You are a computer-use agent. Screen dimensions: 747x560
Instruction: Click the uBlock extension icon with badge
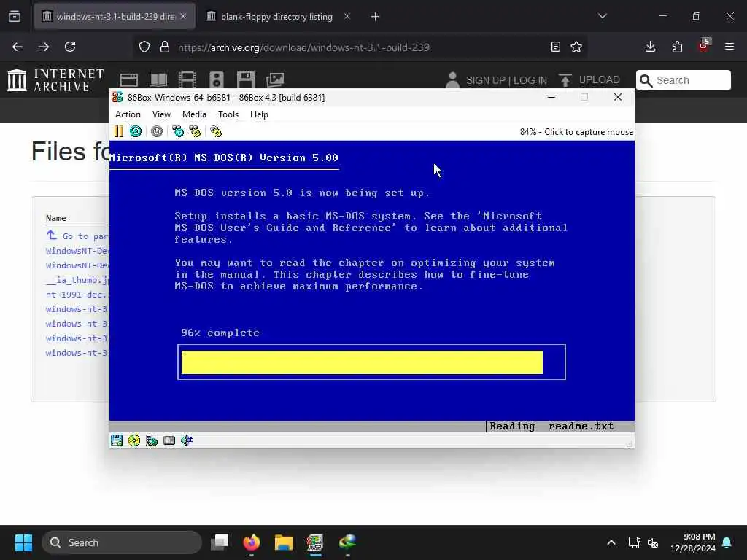(x=704, y=46)
